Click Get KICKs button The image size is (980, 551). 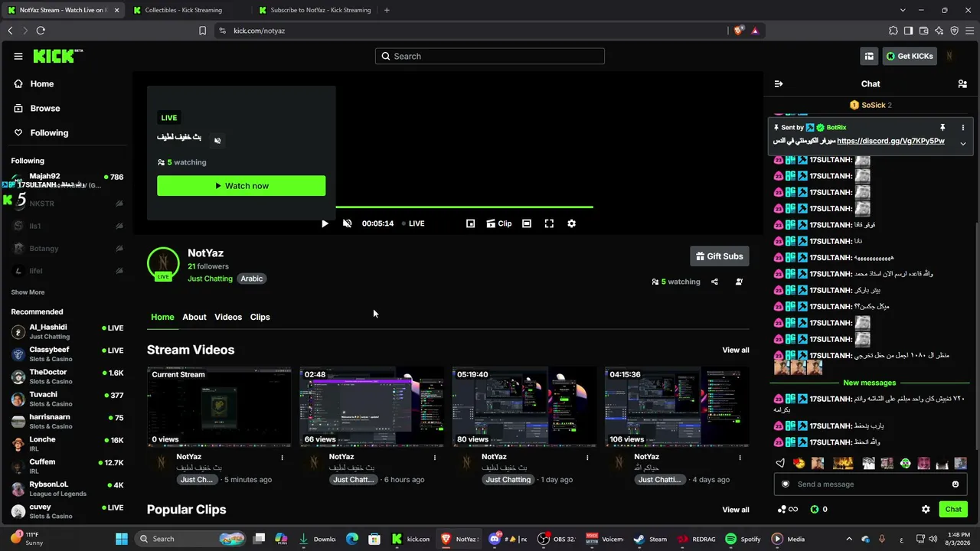pos(910,56)
